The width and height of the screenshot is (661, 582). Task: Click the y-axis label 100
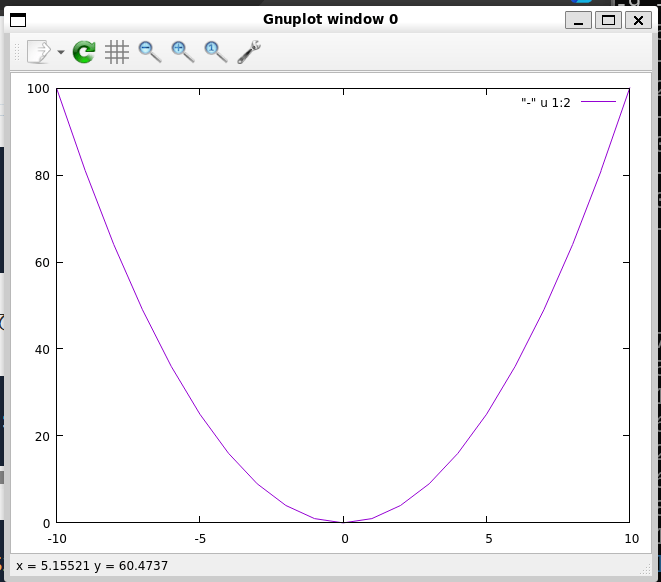[38, 89]
